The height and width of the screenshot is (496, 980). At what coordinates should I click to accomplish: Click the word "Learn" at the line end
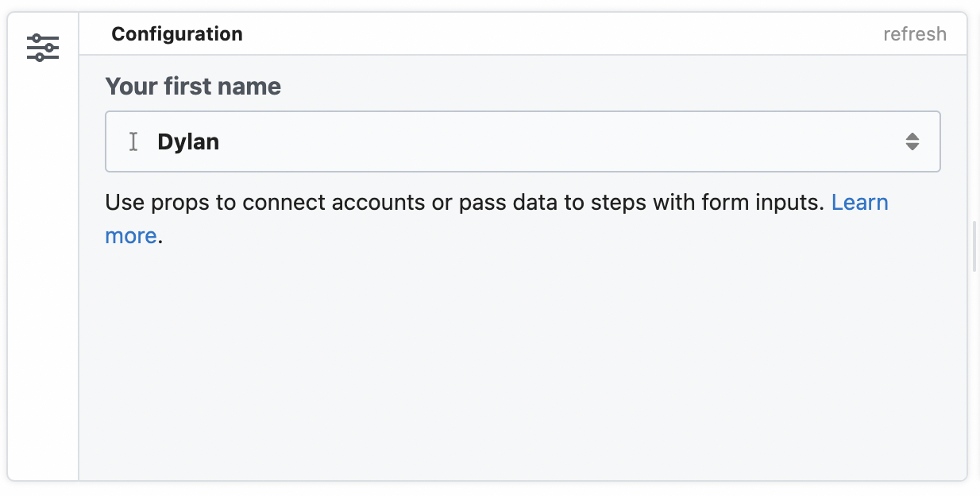tap(859, 203)
